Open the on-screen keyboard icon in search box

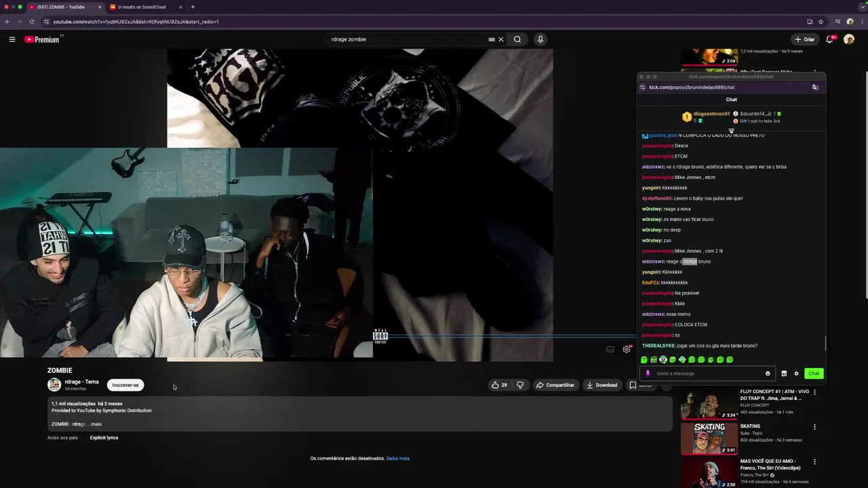(x=492, y=39)
